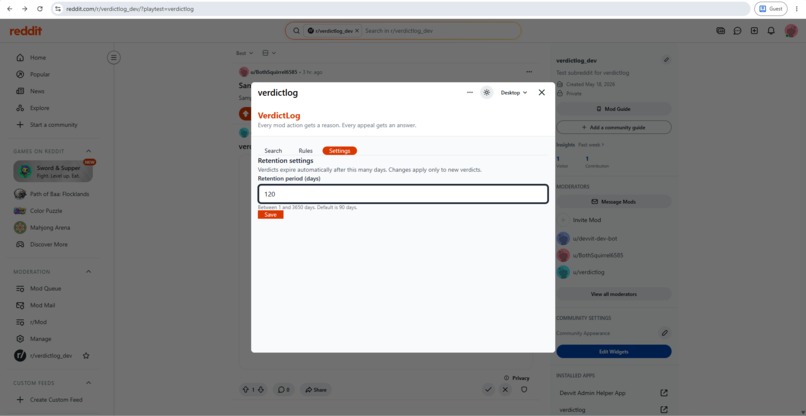806x416 pixels.
Task: Favorite r/verdictlog_dev with the star icon
Action: (86, 356)
